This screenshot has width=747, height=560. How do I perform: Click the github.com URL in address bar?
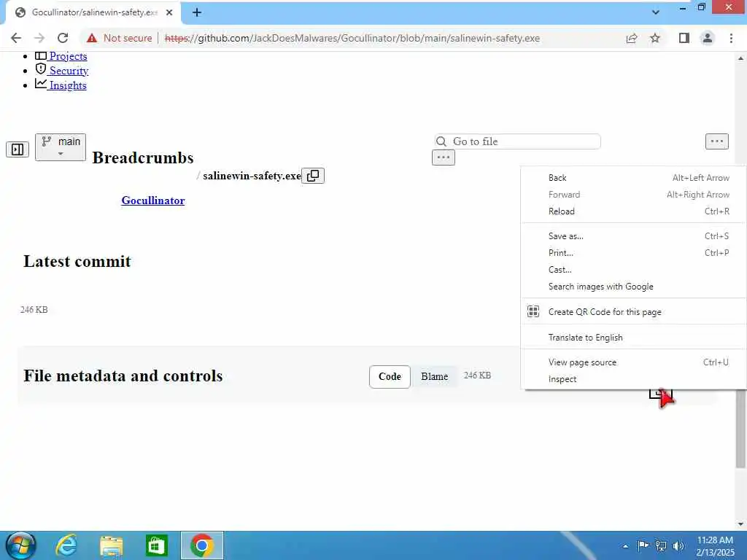pyautogui.click(x=352, y=38)
